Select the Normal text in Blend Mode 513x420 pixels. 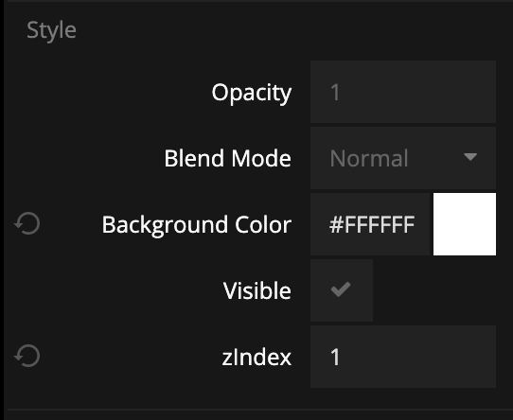369,159
